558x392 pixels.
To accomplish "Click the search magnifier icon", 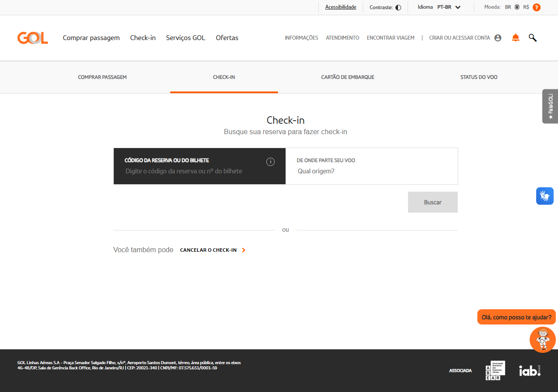I will tap(533, 38).
